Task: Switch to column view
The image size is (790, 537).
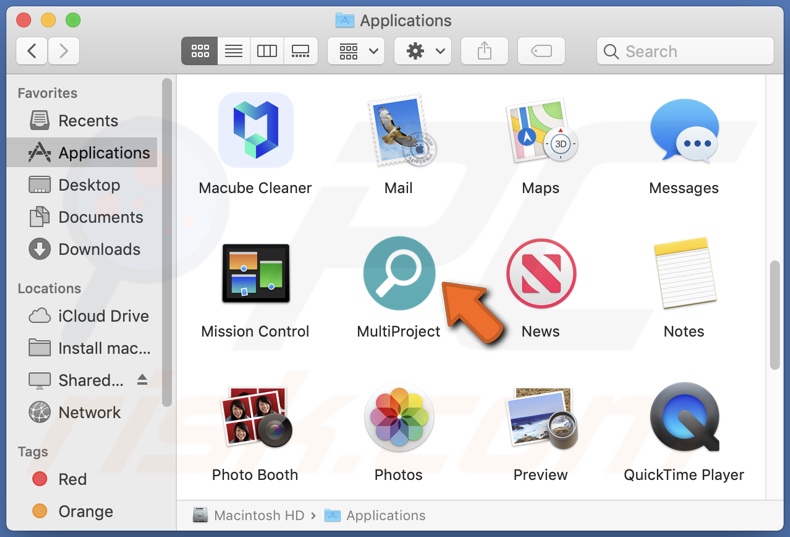Action: click(x=267, y=51)
